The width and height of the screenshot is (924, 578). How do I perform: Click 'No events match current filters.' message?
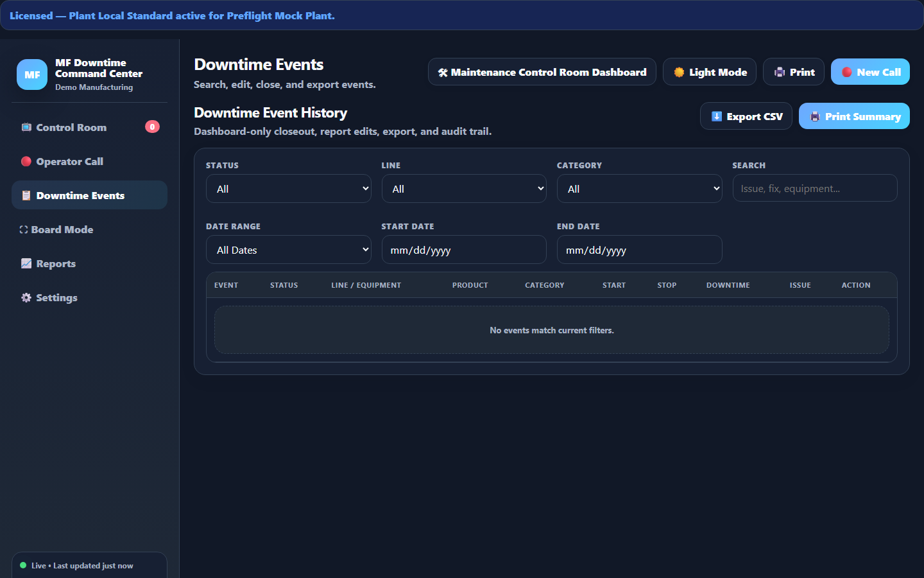point(552,330)
